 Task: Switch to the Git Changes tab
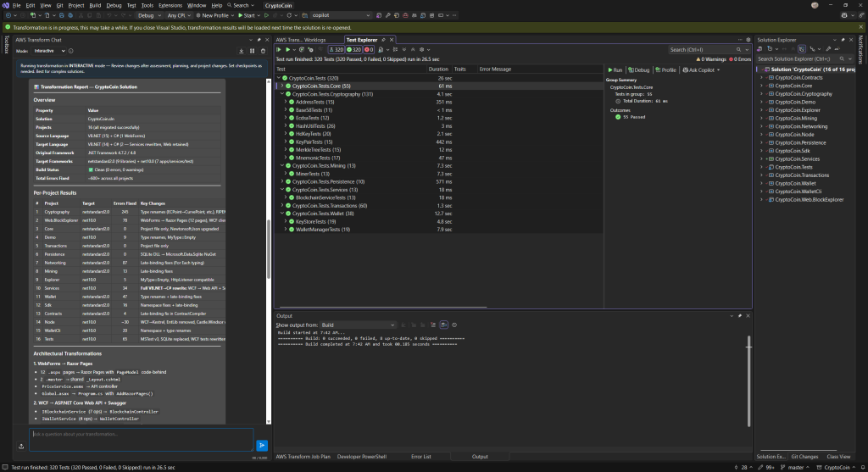coord(804,457)
